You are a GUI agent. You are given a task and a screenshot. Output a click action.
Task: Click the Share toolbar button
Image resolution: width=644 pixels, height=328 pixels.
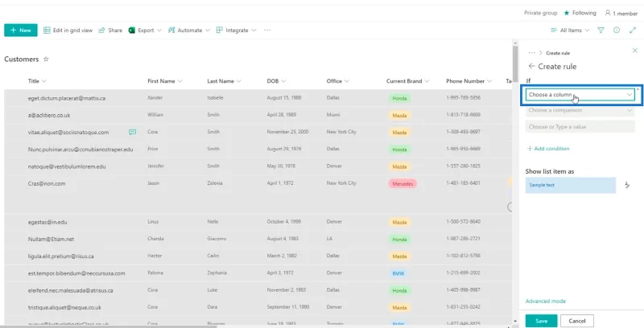tap(110, 31)
